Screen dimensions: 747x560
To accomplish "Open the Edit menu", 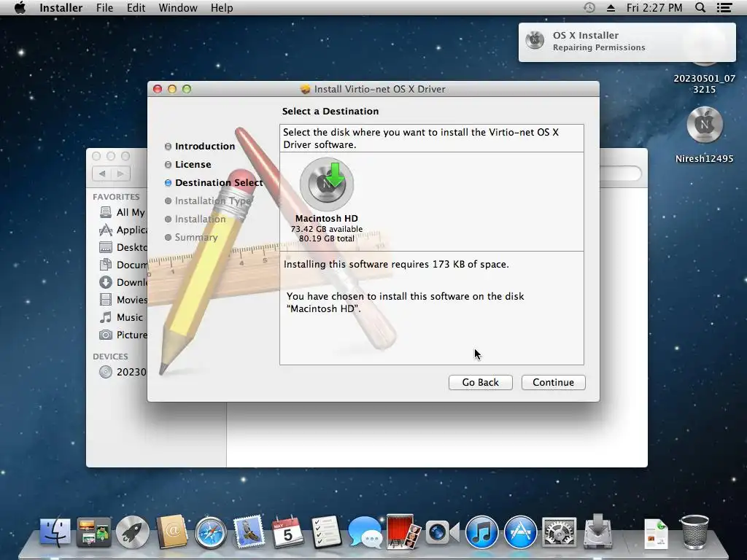I will click(x=136, y=7).
